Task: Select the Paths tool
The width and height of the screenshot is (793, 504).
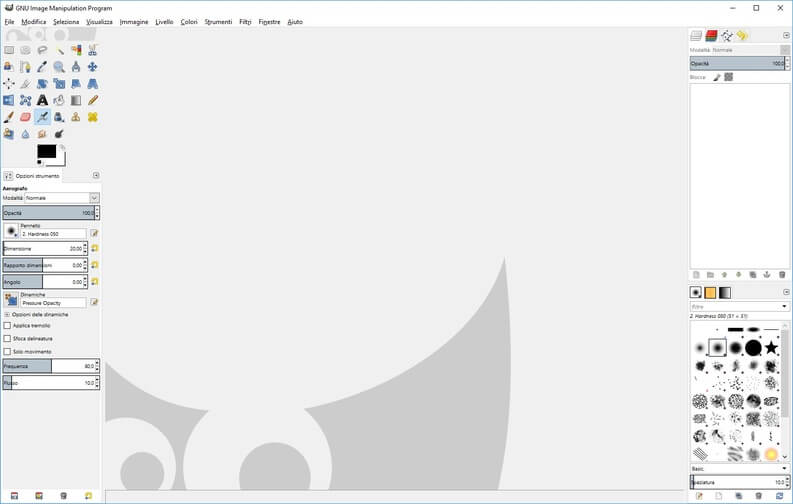Action: coord(25,67)
